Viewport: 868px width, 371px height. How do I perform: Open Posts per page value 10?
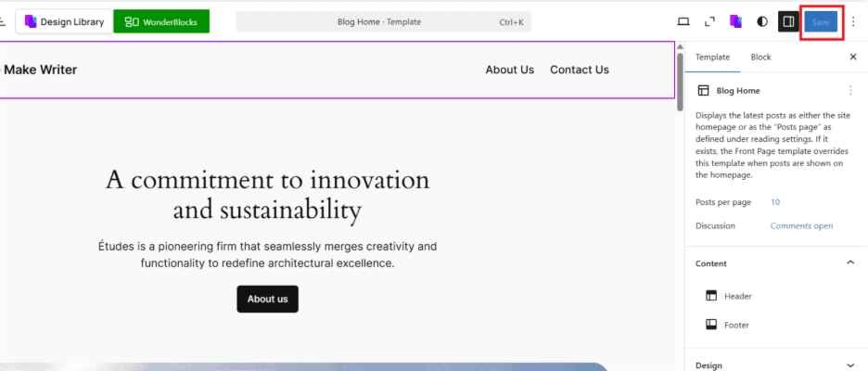pyautogui.click(x=775, y=202)
